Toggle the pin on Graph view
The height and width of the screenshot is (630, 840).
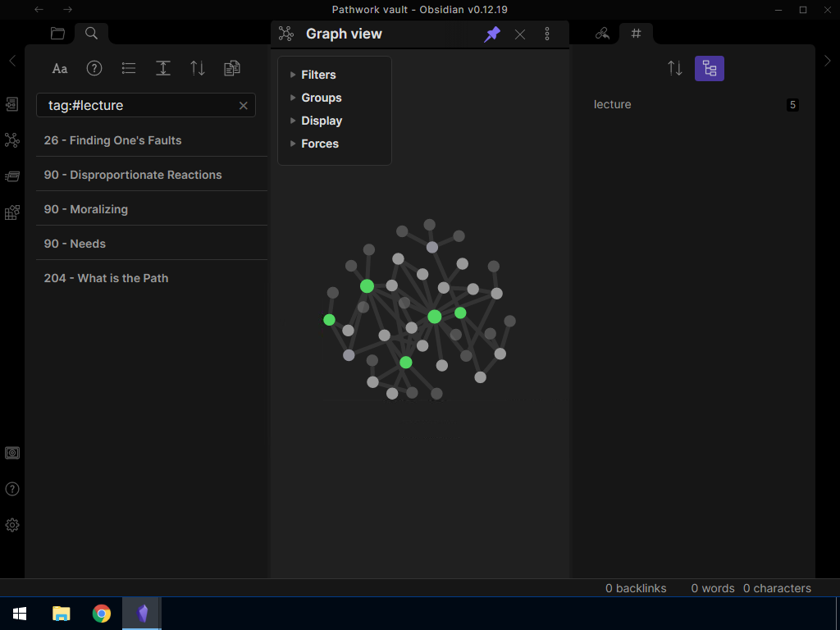(x=492, y=34)
